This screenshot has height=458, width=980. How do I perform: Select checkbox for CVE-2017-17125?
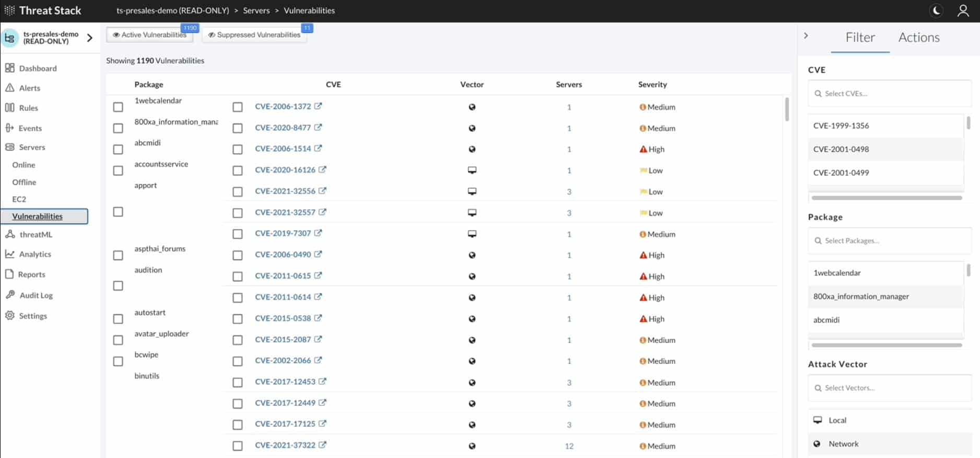(238, 425)
